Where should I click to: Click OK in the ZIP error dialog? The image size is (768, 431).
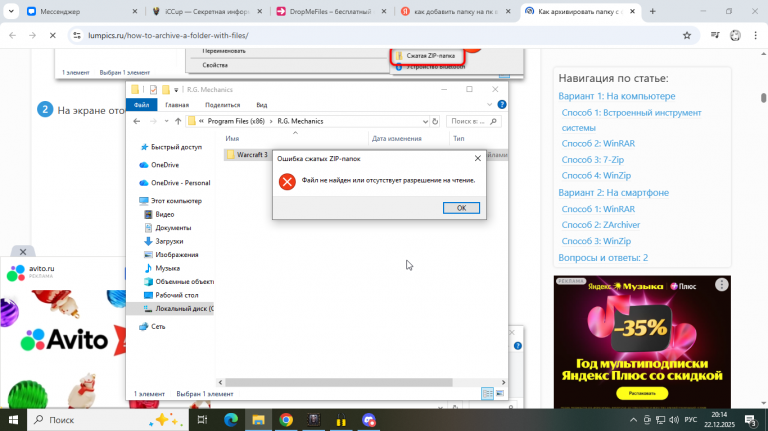point(461,208)
